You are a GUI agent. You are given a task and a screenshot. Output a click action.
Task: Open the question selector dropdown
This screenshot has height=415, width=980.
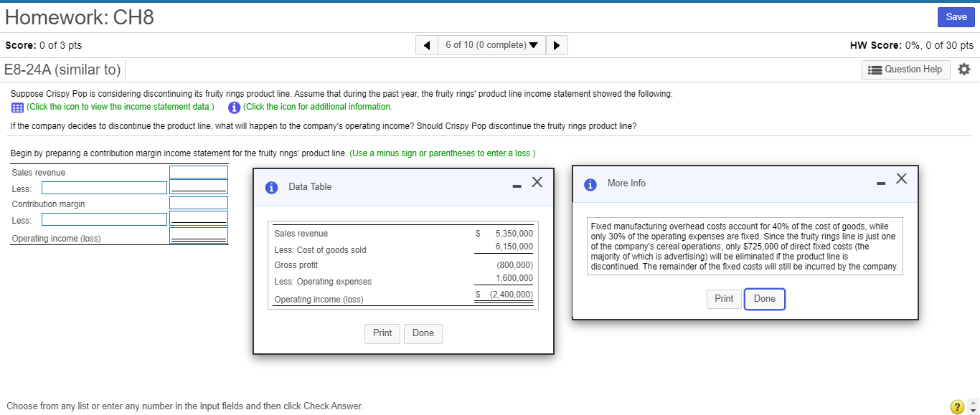point(491,45)
